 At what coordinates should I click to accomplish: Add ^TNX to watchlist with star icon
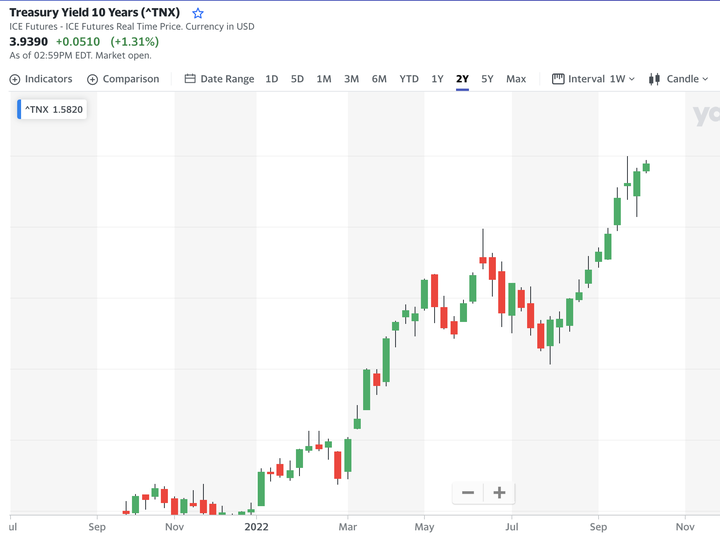tap(198, 13)
